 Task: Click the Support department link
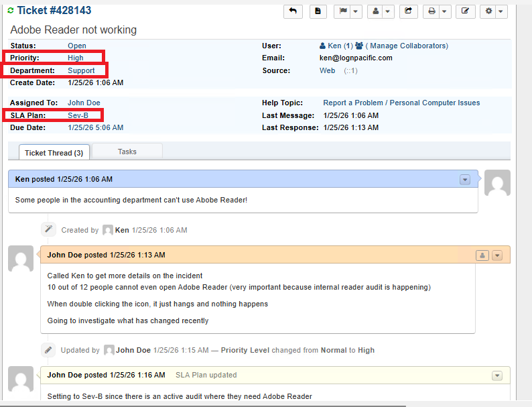(x=81, y=70)
